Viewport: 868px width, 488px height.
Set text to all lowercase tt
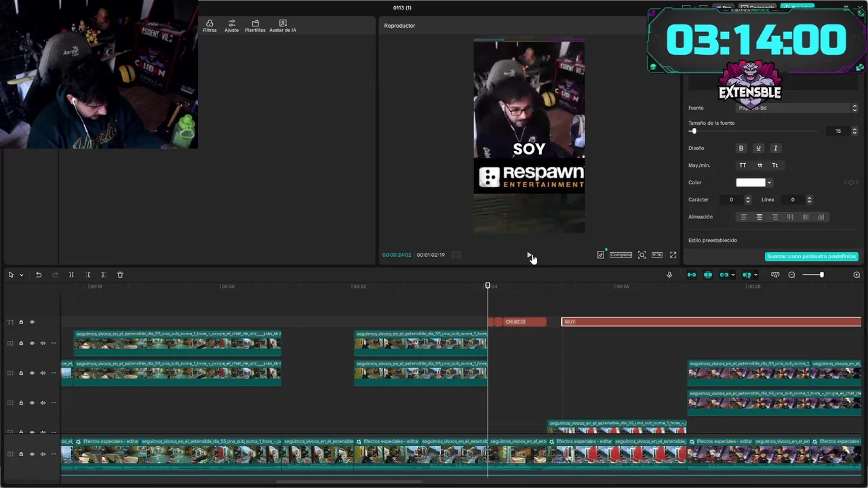(x=759, y=165)
